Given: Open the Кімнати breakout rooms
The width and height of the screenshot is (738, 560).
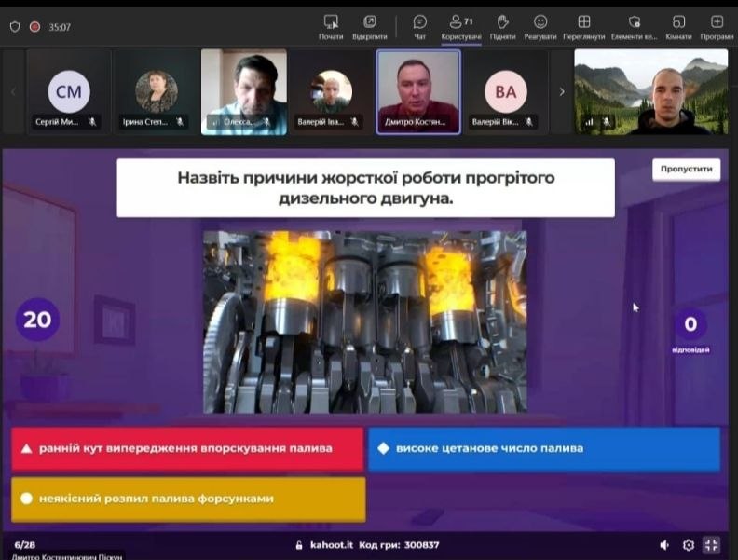Looking at the screenshot, I should [x=679, y=26].
